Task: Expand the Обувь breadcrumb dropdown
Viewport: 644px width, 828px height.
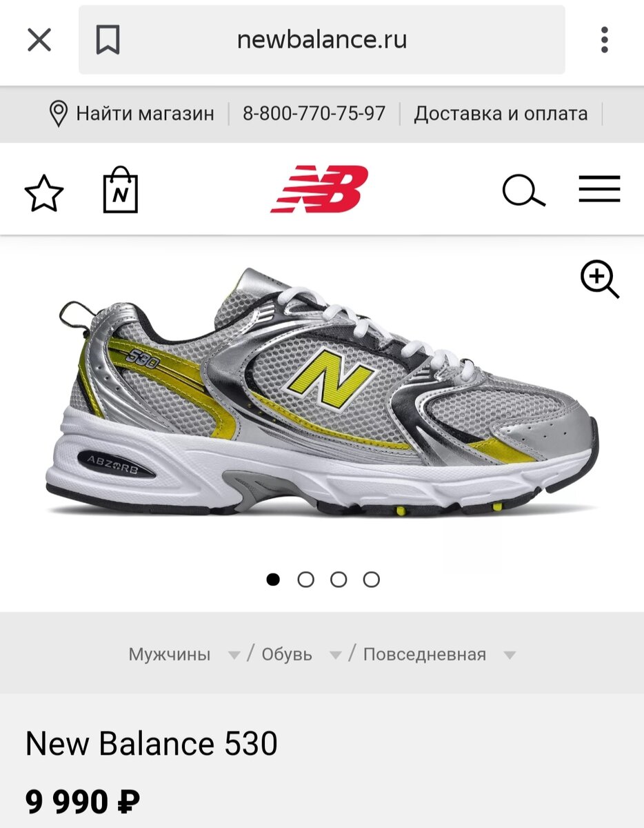Action: pyautogui.click(x=336, y=655)
